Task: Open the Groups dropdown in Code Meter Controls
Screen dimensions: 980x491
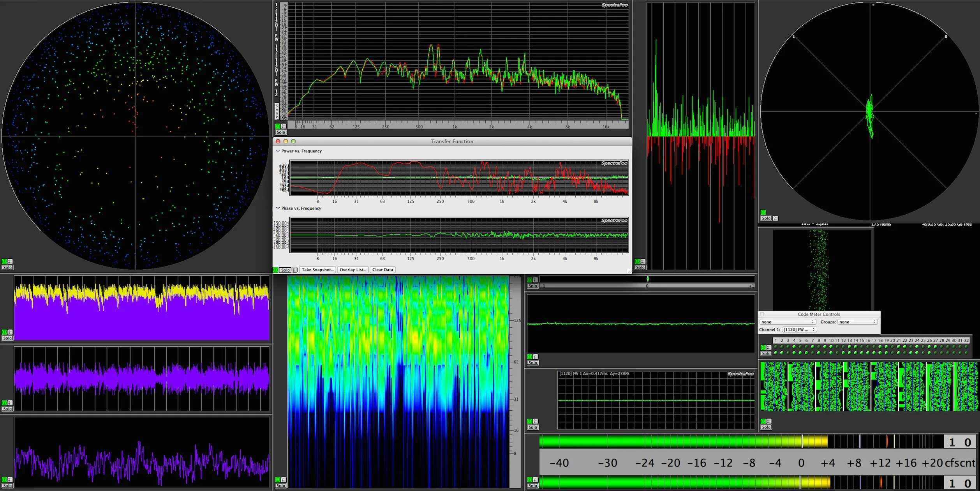Action: (x=857, y=322)
